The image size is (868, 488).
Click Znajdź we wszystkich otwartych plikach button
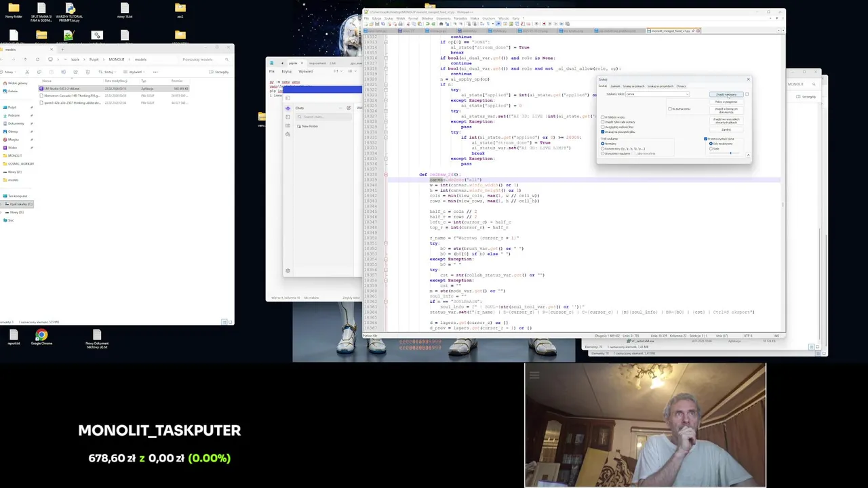coord(726,121)
